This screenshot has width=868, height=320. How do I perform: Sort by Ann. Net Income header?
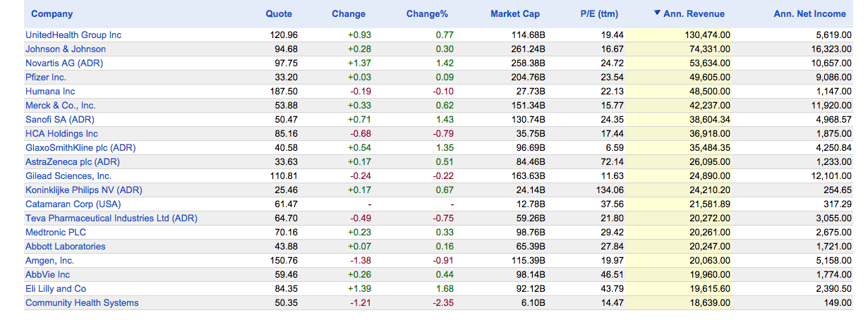click(809, 14)
